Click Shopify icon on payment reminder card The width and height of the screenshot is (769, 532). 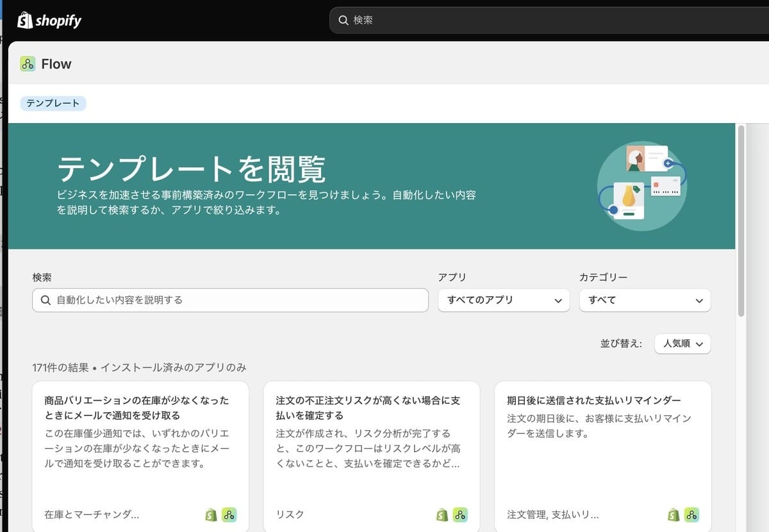pos(673,514)
